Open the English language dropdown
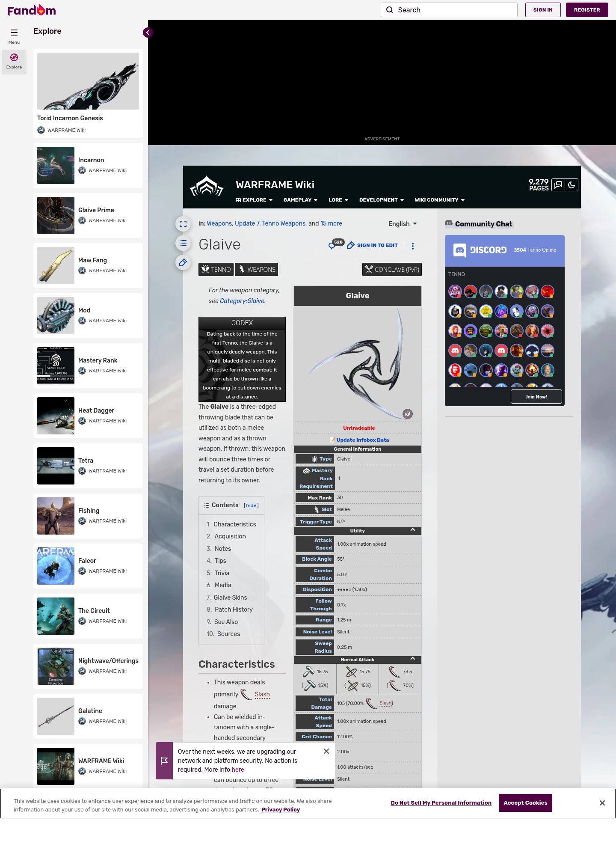 402,224
